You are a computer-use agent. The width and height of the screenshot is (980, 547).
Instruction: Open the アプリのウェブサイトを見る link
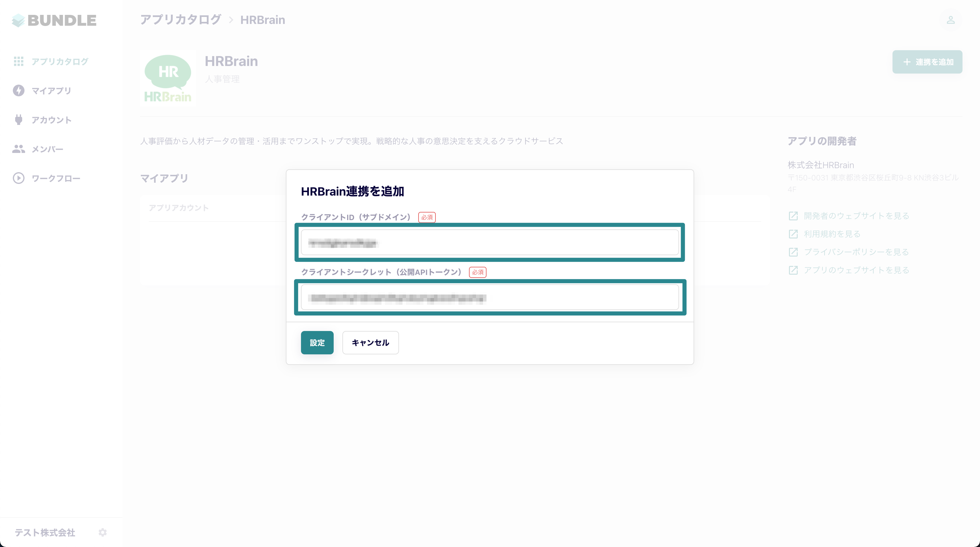pyautogui.click(x=856, y=270)
